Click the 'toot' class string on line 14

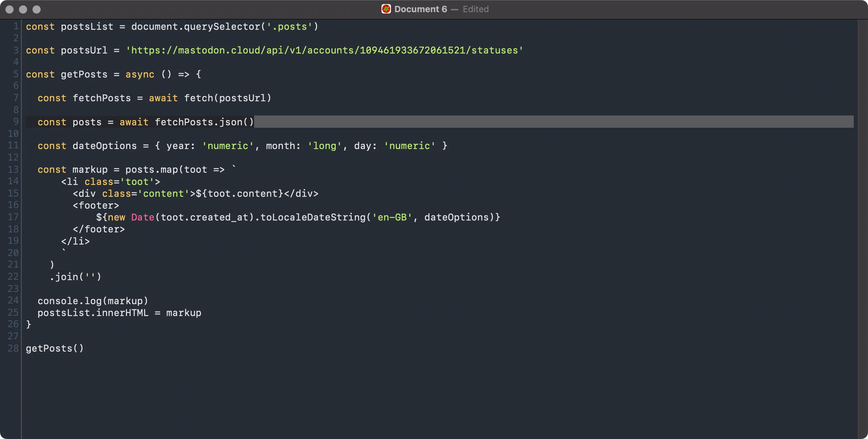coord(137,182)
